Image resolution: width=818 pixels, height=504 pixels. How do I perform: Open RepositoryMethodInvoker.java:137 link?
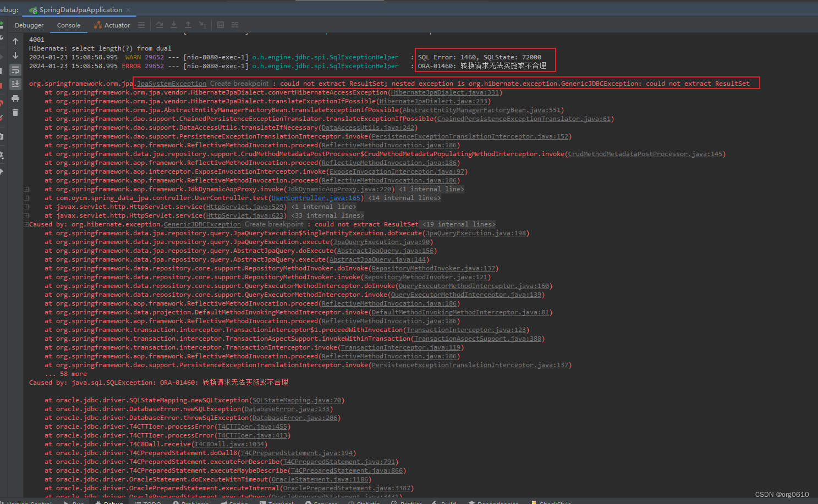click(433, 268)
